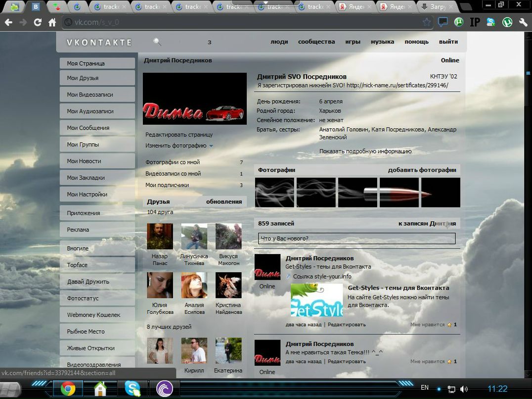Click the VKontakte search magnifier icon

157,42
